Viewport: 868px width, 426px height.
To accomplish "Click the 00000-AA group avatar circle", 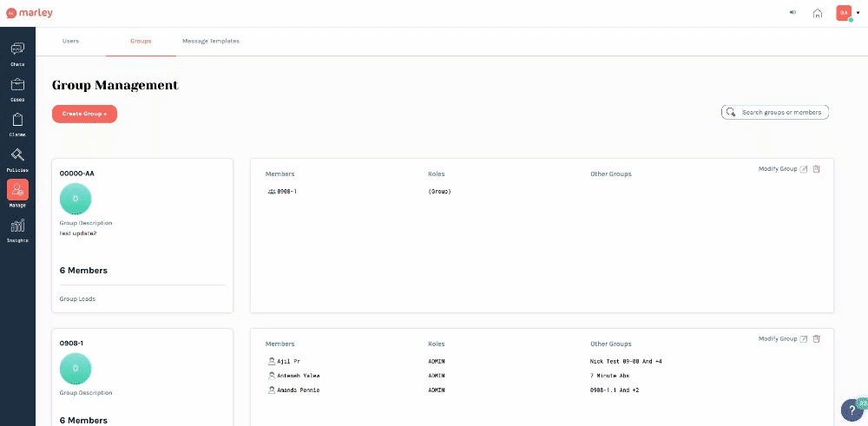I will pos(76,199).
